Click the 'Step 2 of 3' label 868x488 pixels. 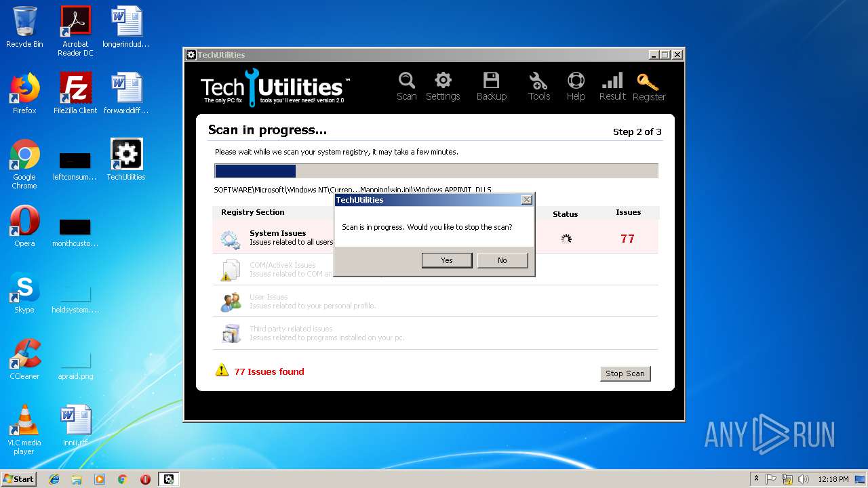pos(637,131)
